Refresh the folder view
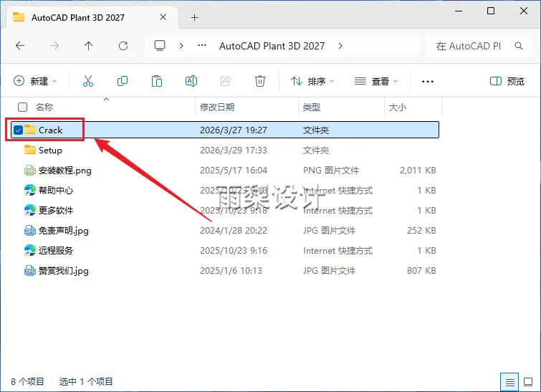The height and width of the screenshot is (392, 541). [x=123, y=46]
